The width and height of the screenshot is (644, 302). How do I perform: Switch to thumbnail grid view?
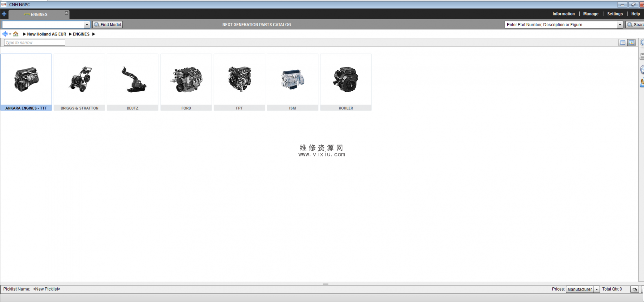tap(631, 43)
